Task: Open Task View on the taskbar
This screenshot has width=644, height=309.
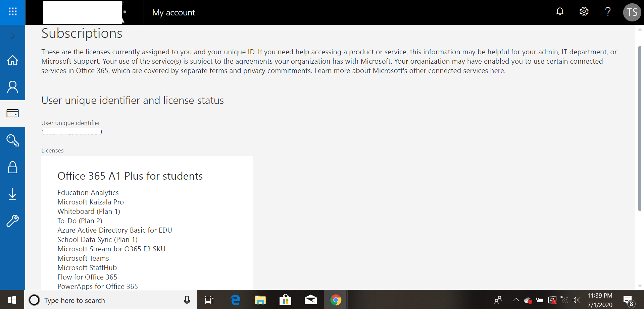Action: pyautogui.click(x=209, y=300)
